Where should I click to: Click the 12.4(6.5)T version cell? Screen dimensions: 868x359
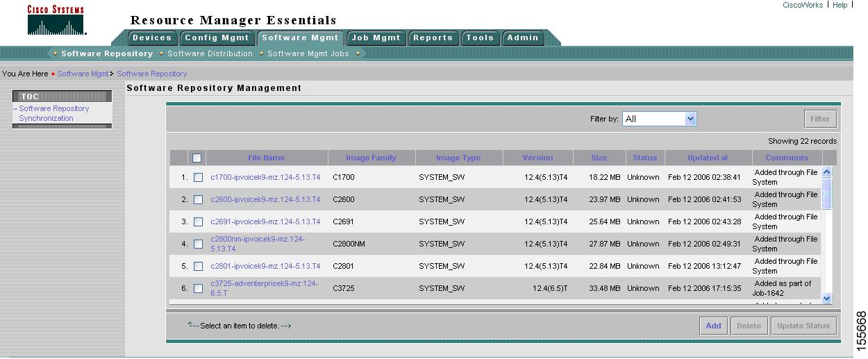(x=550, y=288)
